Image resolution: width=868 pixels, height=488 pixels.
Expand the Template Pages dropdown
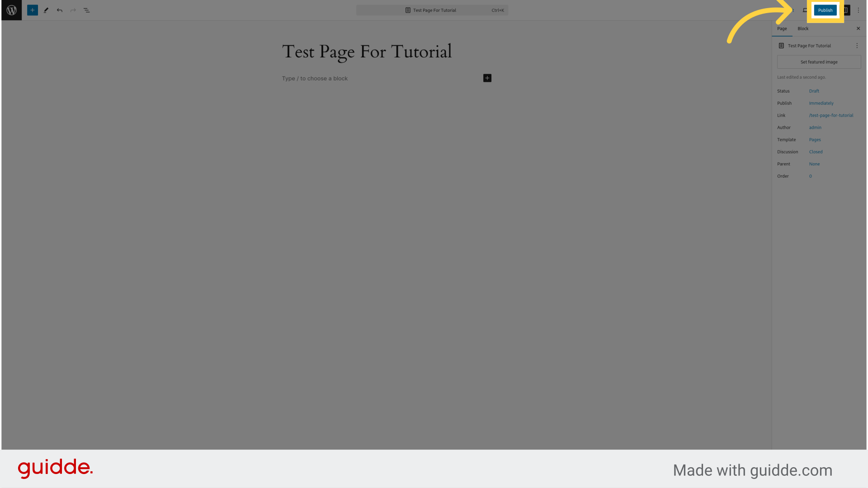(815, 140)
